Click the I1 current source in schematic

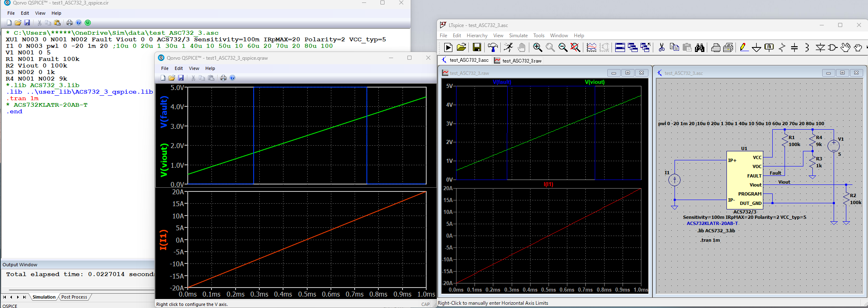click(675, 180)
